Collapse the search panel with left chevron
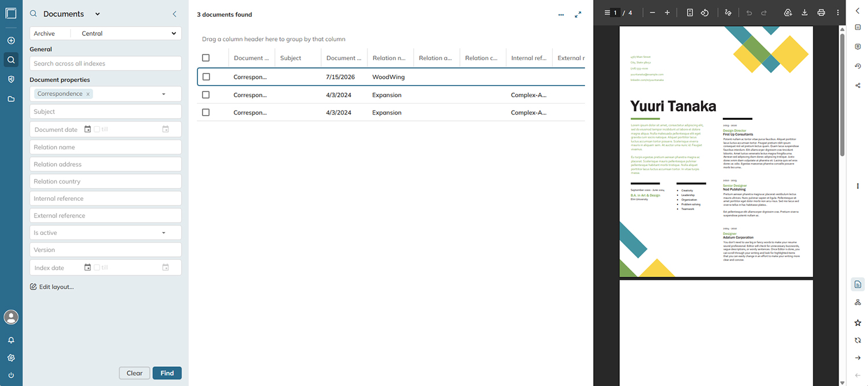 pyautogui.click(x=174, y=14)
